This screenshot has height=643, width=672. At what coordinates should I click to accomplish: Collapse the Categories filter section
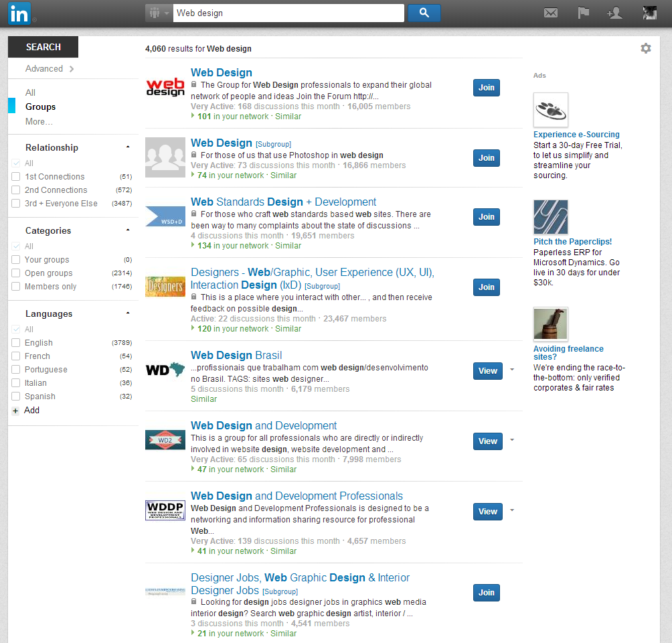point(128,230)
